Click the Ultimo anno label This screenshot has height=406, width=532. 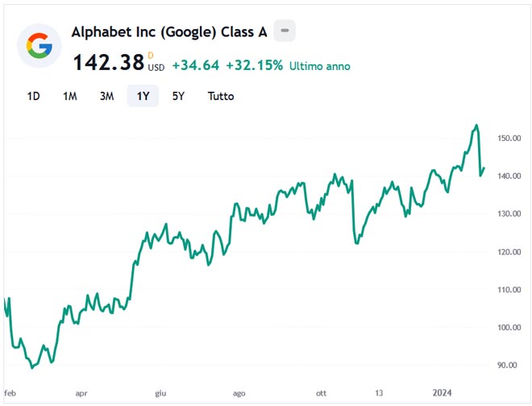[320, 65]
